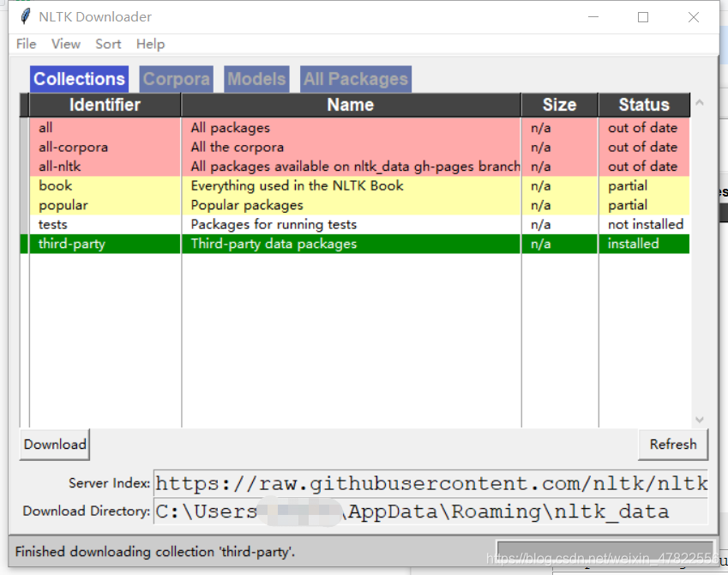Open the Sort menu

click(x=108, y=44)
